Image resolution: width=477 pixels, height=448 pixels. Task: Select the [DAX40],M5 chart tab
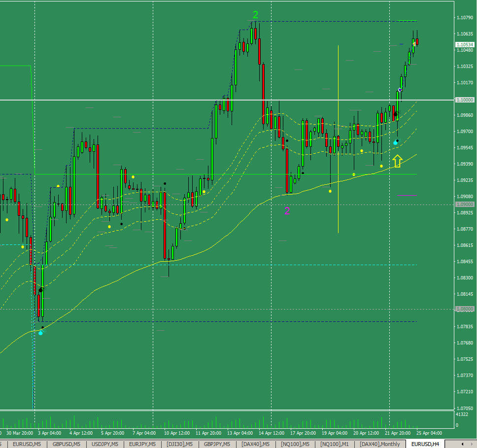click(256, 444)
